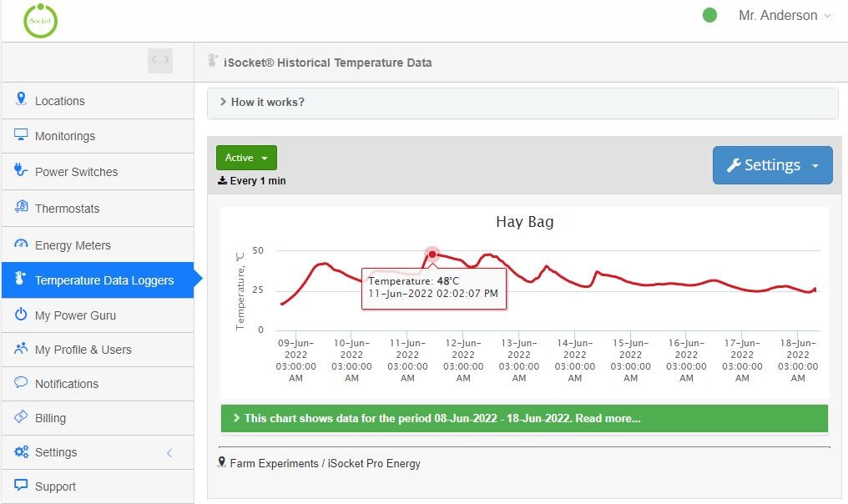Click the Energy Meters gauge icon
Viewport: 848px width, 504px height.
point(21,244)
